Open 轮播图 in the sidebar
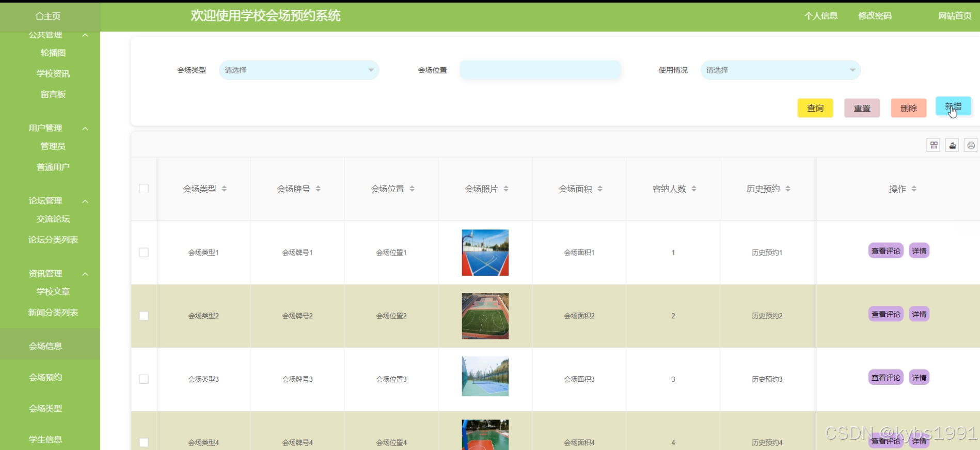 [x=53, y=53]
